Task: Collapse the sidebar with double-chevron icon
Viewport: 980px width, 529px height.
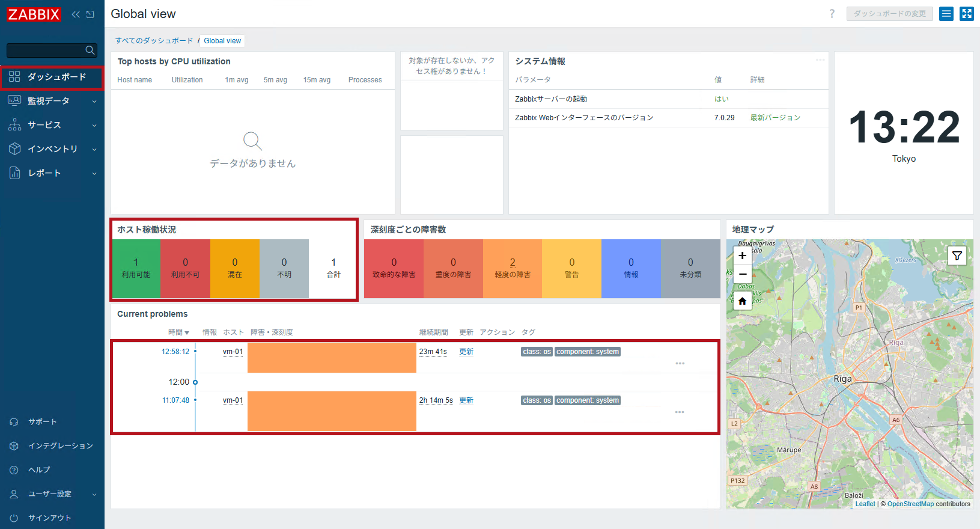Action: (x=76, y=14)
